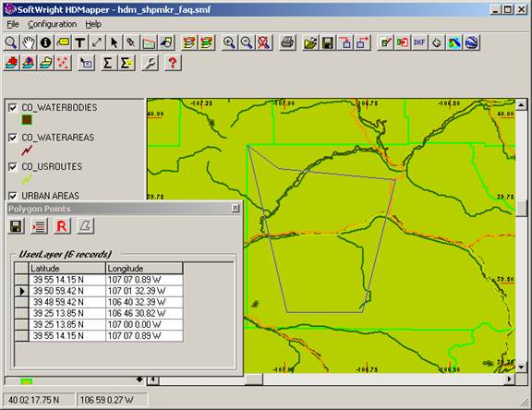Select longitude cell 107 00 0.00 W
Image resolution: width=532 pixels, height=410 pixels.
144,324
